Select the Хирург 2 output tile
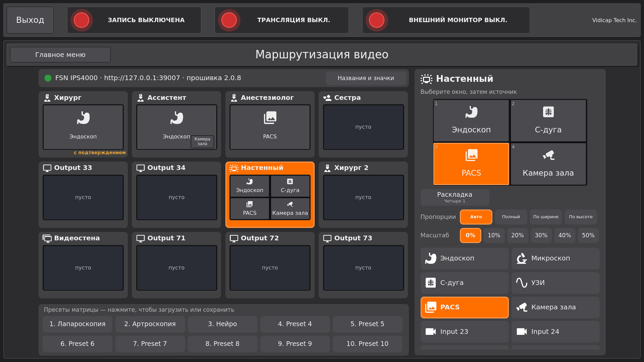 [x=363, y=195]
